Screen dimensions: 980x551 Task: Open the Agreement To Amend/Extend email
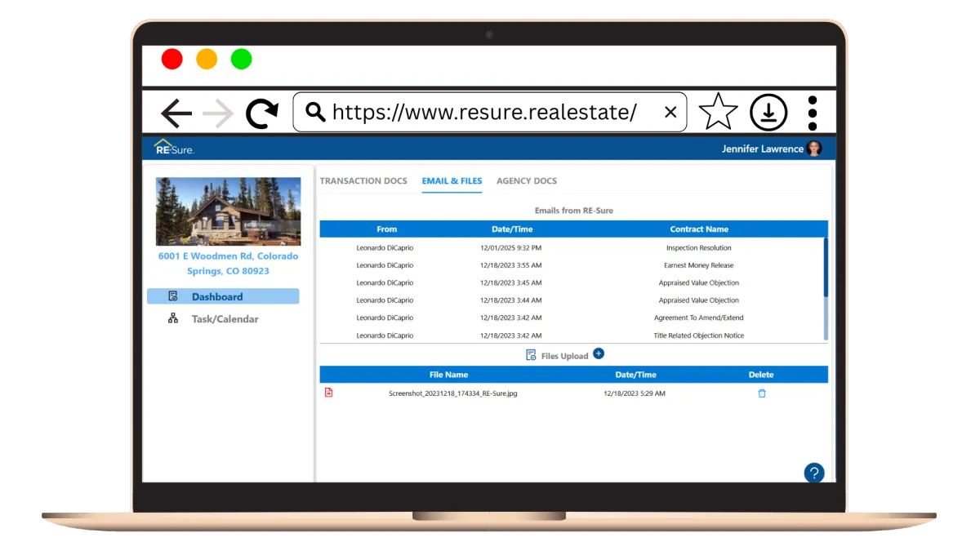[x=699, y=318]
